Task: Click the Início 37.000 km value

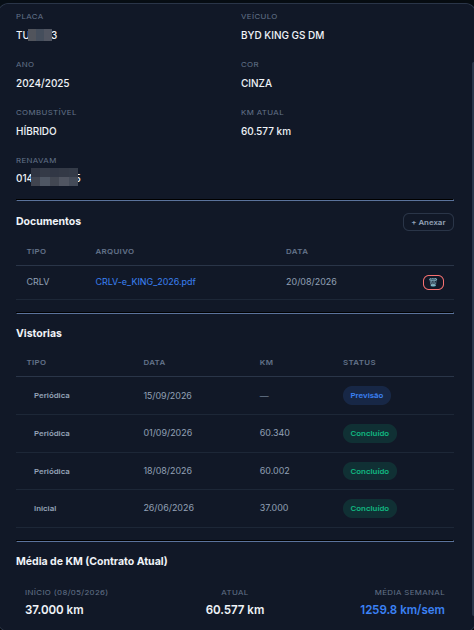Action: pyautogui.click(x=54, y=610)
